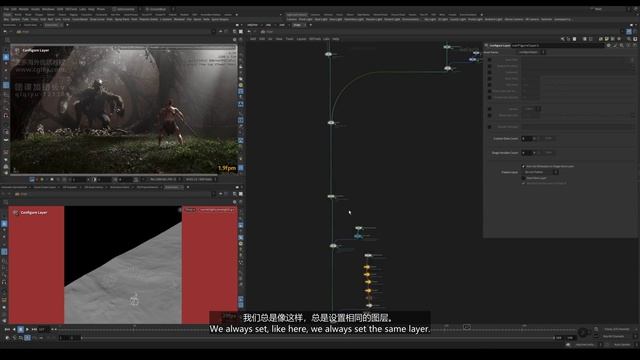Image resolution: width=640 pixels, height=360 pixels.
Task: Select the Metaball shelf tool
Action: point(179,19)
